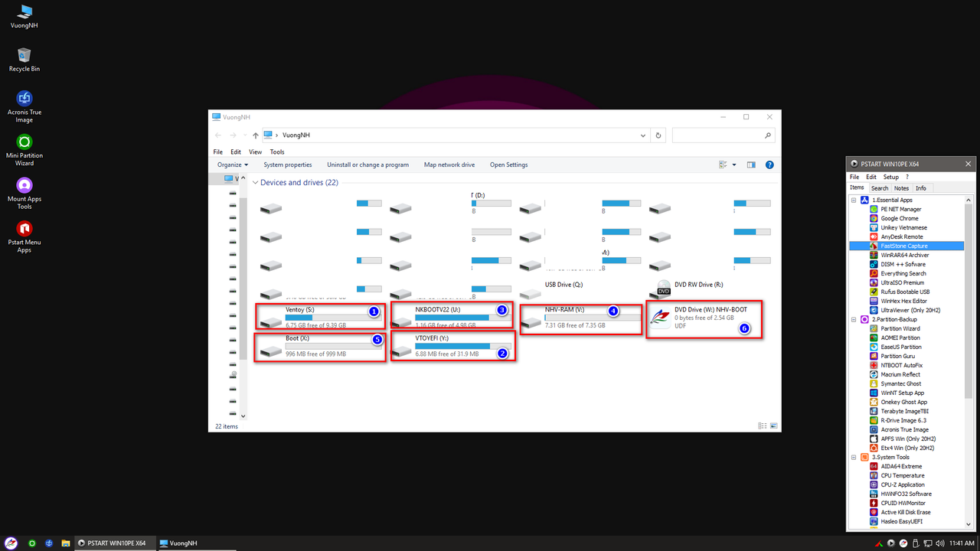Launch AOMEI Partition entry
The image size is (980, 551).
point(900,337)
